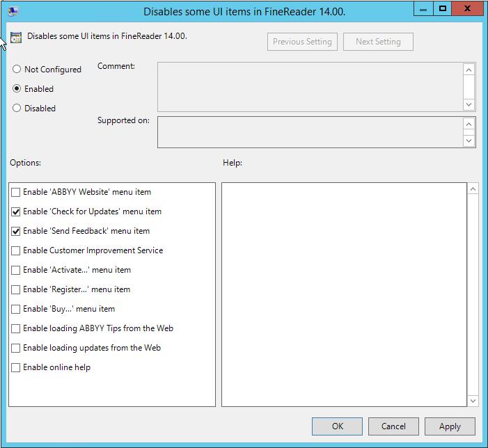488x448 pixels.
Task: Uncheck Enable 'Check for Updates' menu item
Action: 15,212
